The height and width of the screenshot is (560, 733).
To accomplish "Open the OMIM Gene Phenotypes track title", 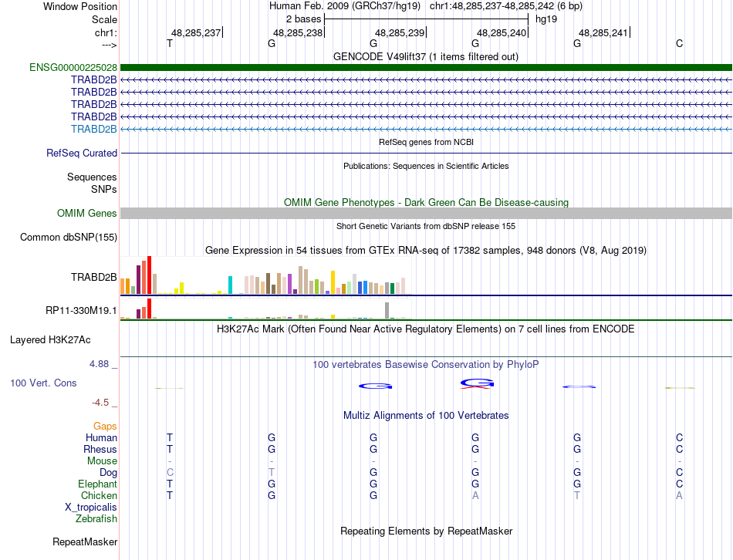I will [426, 202].
